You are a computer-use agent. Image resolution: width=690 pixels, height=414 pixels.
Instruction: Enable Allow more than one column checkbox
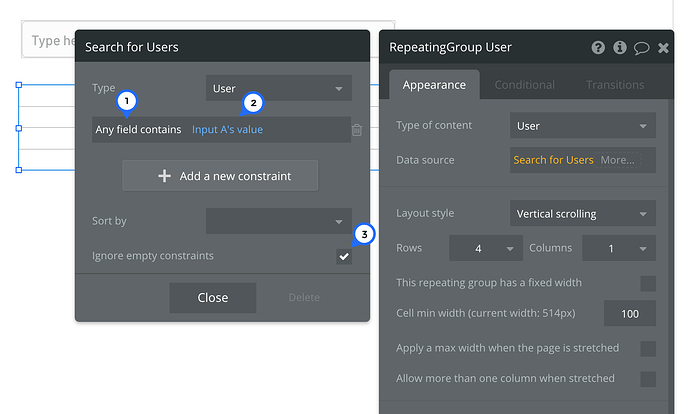(648, 379)
